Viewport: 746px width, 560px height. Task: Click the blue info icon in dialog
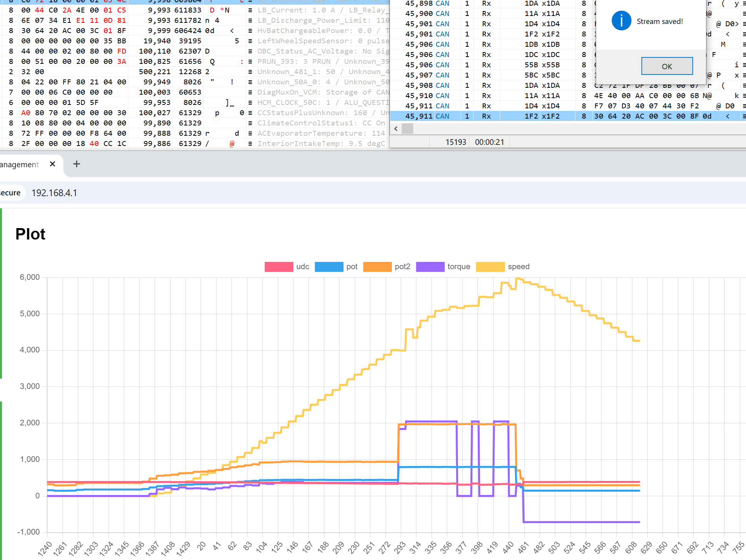(x=621, y=21)
